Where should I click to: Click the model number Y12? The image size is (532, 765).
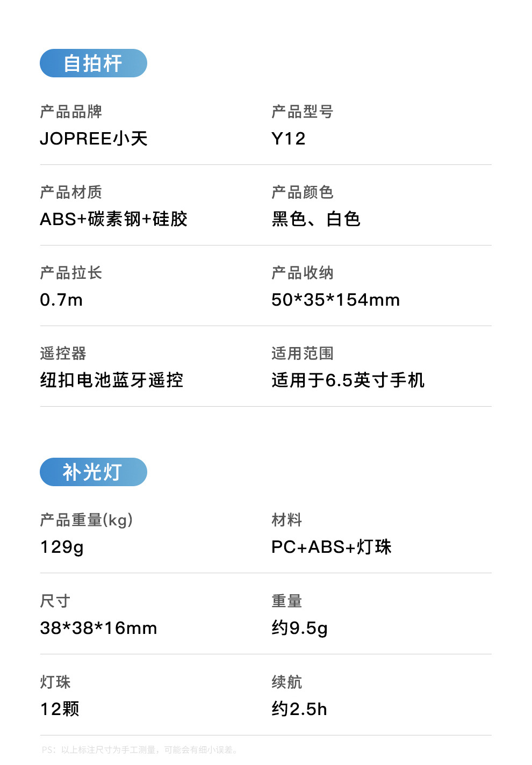(289, 139)
